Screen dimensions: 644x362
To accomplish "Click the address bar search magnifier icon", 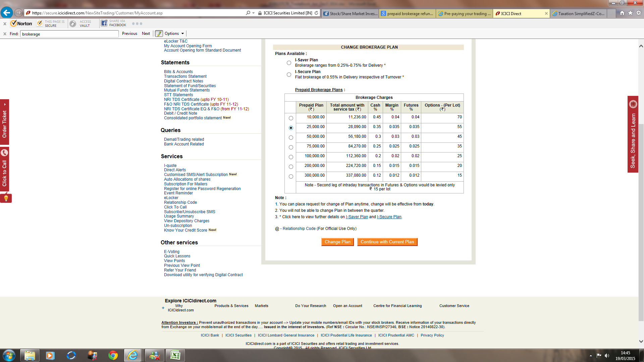I will 248,13.
